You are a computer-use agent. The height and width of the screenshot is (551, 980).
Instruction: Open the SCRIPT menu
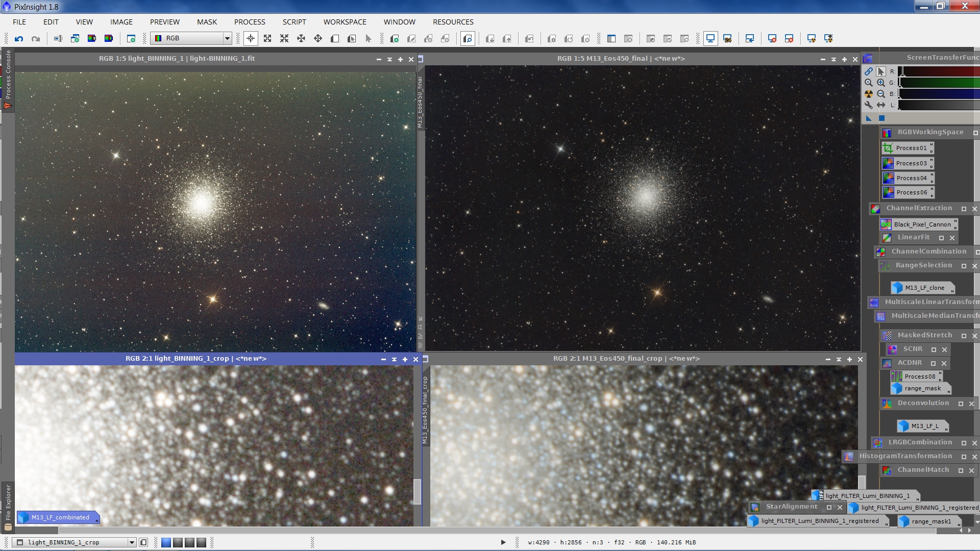click(x=294, y=22)
